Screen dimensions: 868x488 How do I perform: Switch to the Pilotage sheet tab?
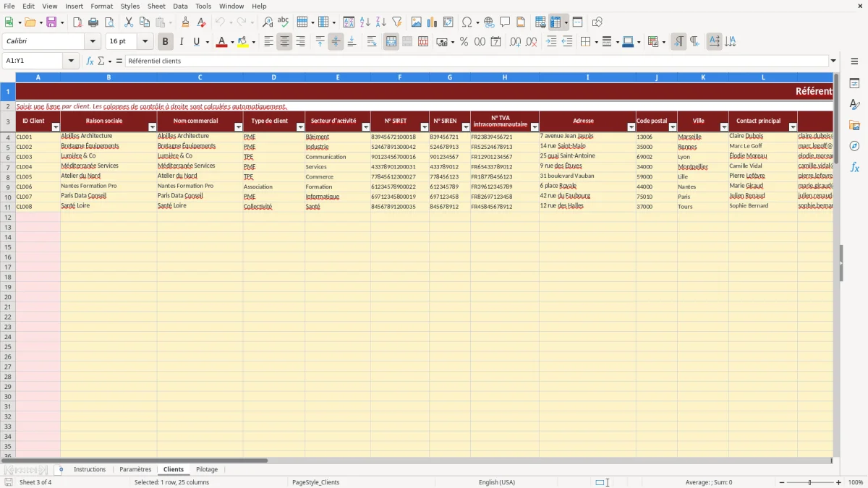pyautogui.click(x=206, y=469)
